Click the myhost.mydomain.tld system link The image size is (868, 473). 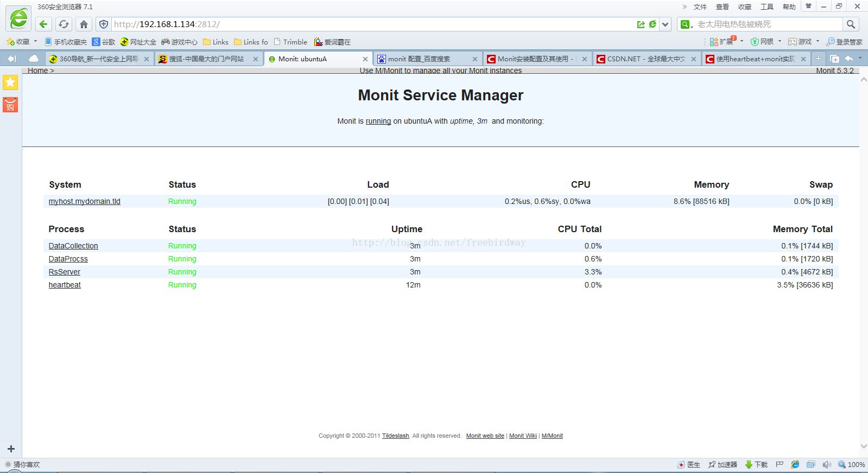(85, 201)
